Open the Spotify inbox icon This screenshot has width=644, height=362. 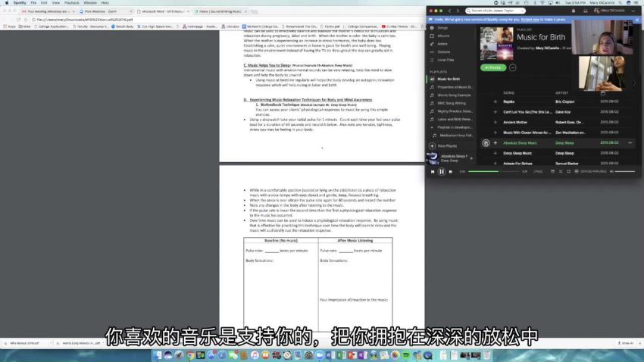585,11
